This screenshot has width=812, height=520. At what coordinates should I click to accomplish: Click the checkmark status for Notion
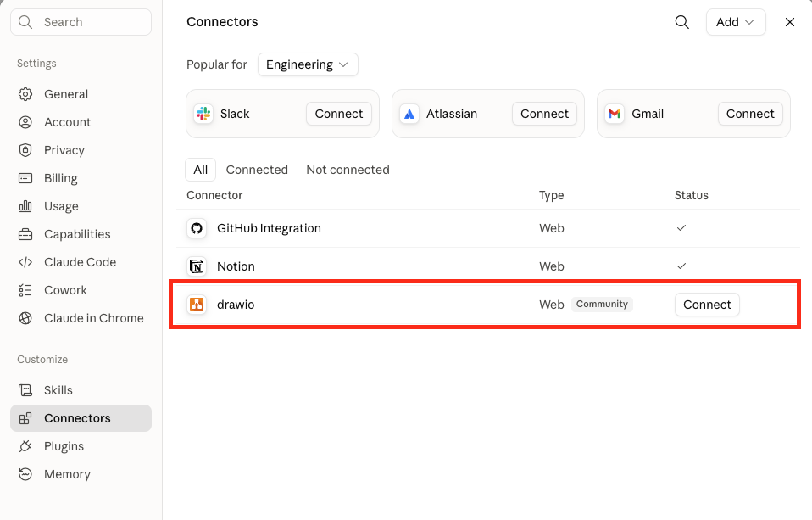681,266
